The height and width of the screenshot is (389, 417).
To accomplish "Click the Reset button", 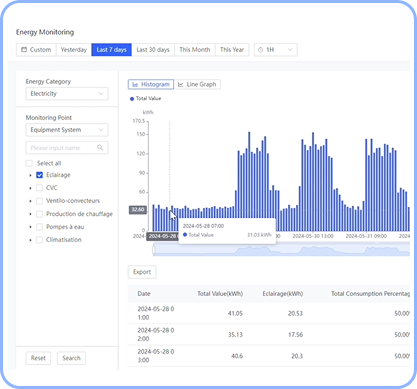I will pyautogui.click(x=38, y=358).
